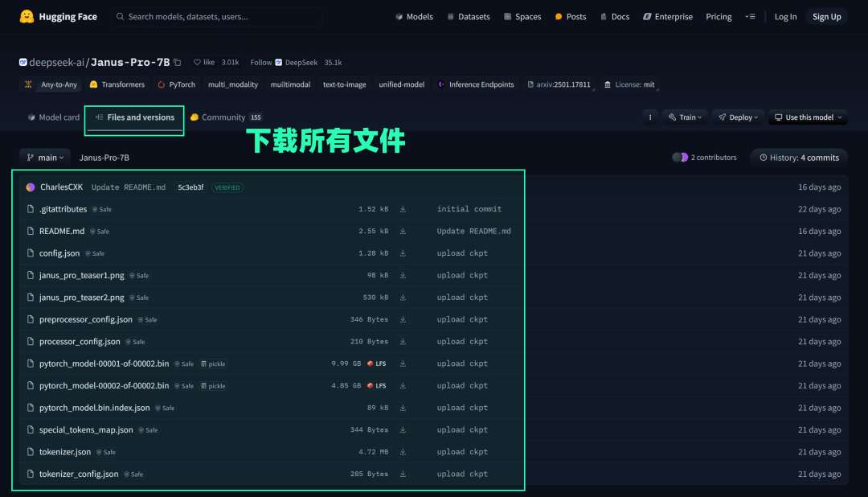Expand the Train dropdown
868x497 pixels.
point(685,117)
